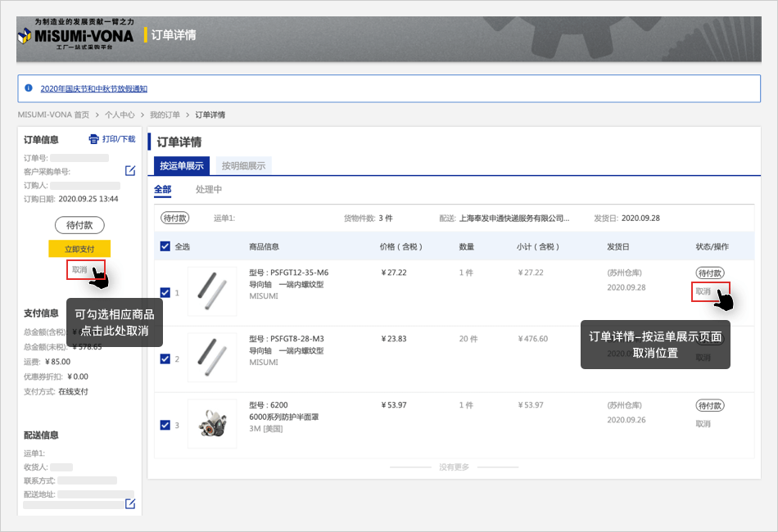Screen dimensions: 778x532
Task: Open the PSFGT12-35-M6 product thumbnail
Action: [212, 291]
